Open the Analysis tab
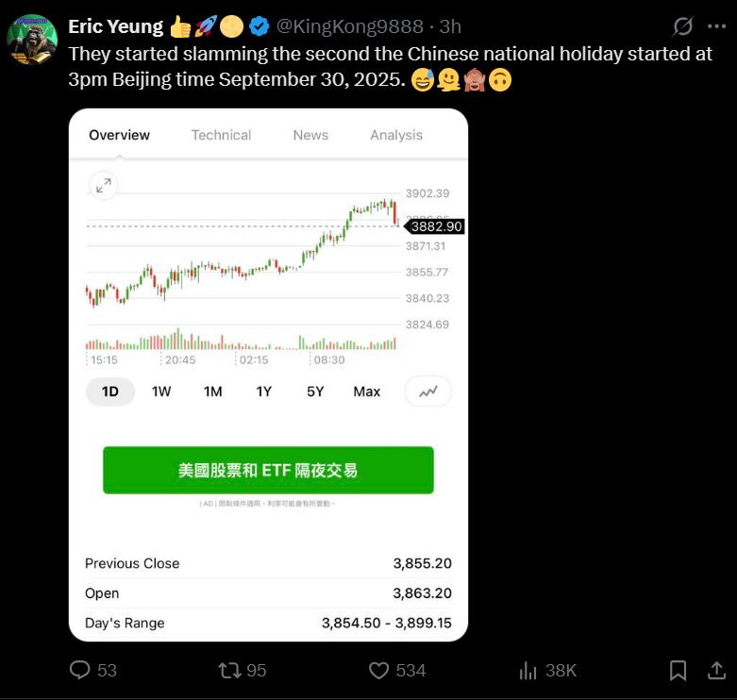The width and height of the screenshot is (737, 700). click(x=396, y=135)
